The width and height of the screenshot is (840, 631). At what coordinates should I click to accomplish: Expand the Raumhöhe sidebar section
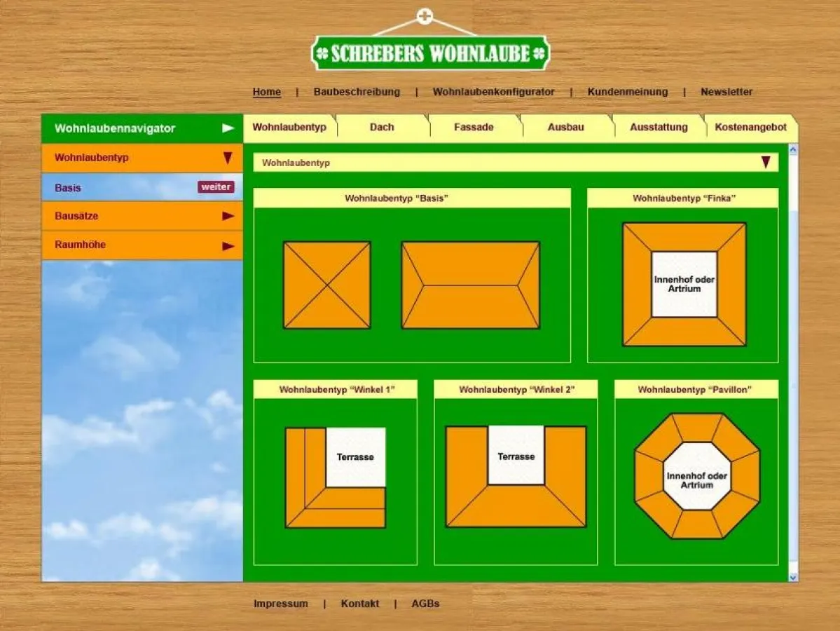[228, 245]
